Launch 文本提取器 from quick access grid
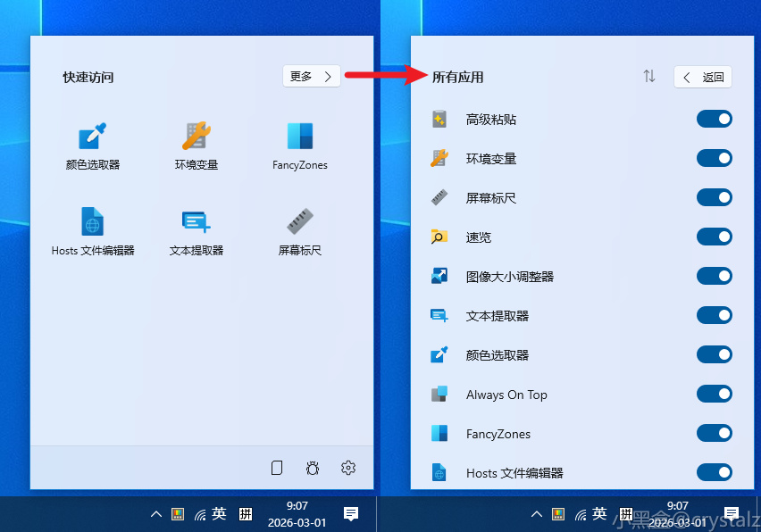The width and height of the screenshot is (761, 532). (197, 231)
